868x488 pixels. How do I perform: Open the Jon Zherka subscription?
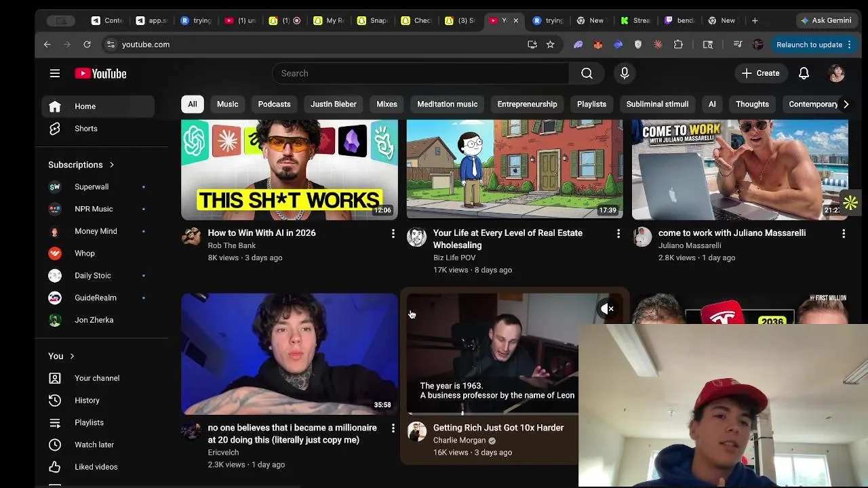coord(98,320)
